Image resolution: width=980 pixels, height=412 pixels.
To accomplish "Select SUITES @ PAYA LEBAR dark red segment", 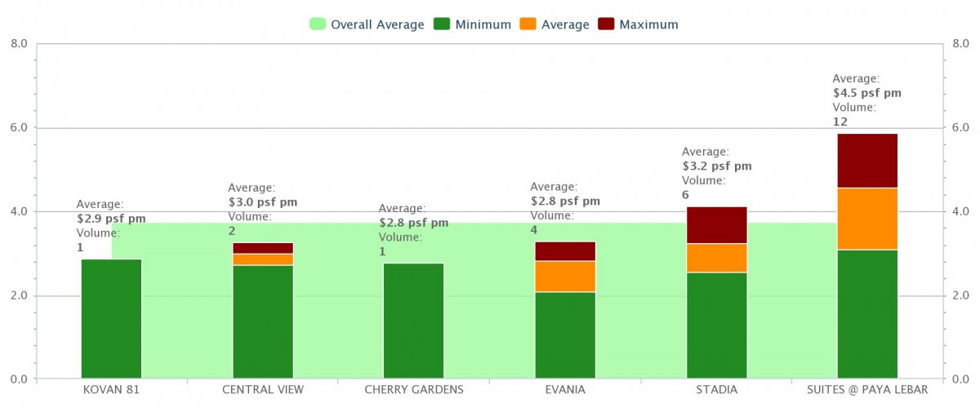I will tap(867, 161).
